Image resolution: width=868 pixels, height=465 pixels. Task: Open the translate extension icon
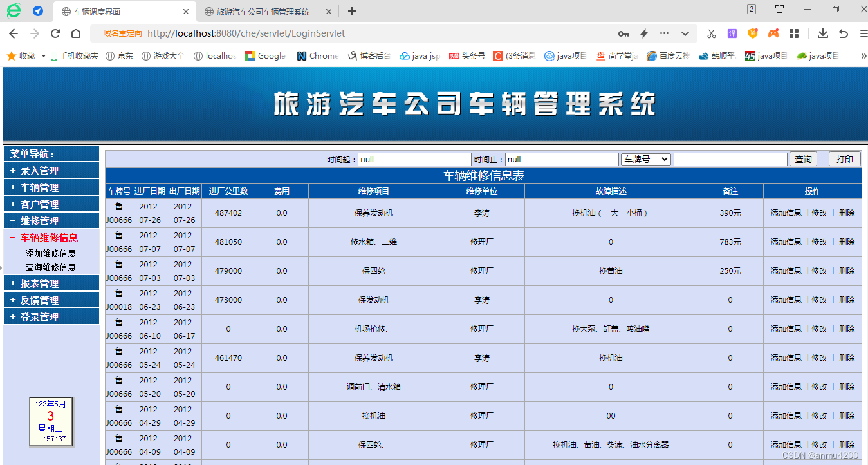[x=732, y=33]
